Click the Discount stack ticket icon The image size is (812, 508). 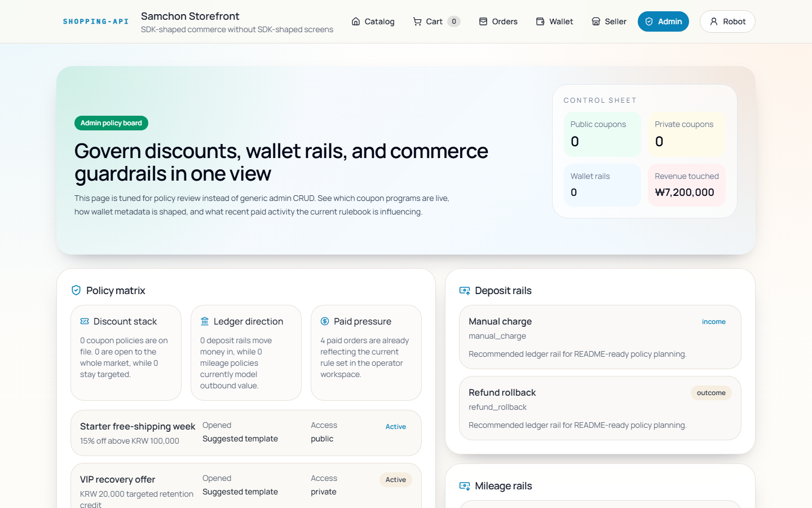coord(85,321)
